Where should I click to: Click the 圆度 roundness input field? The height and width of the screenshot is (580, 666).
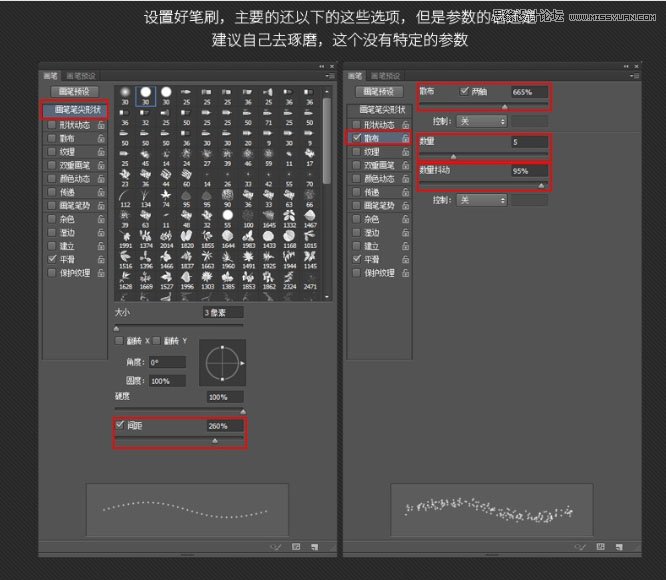click(167, 381)
